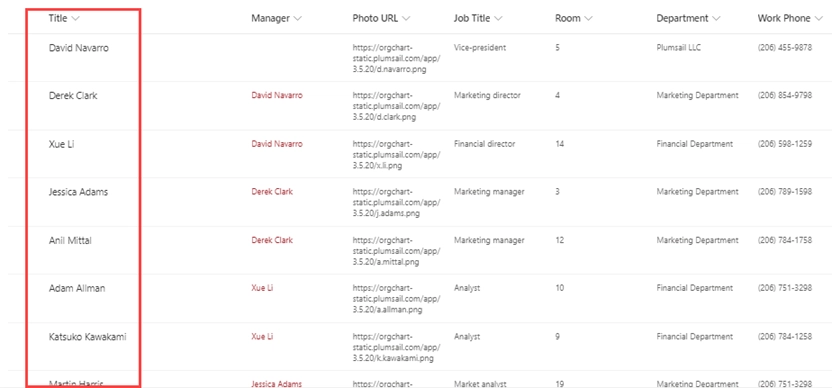
Task: Select the Plumsail LLC department cell
Action: (678, 47)
